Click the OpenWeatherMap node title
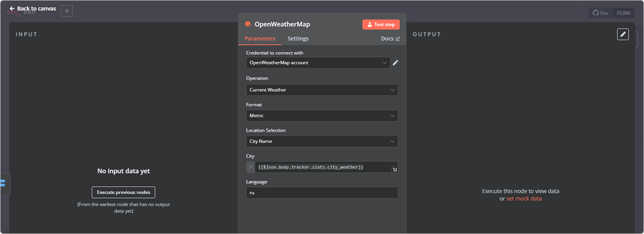Screen dimensions: 644x234 click(x=282, y=24)
